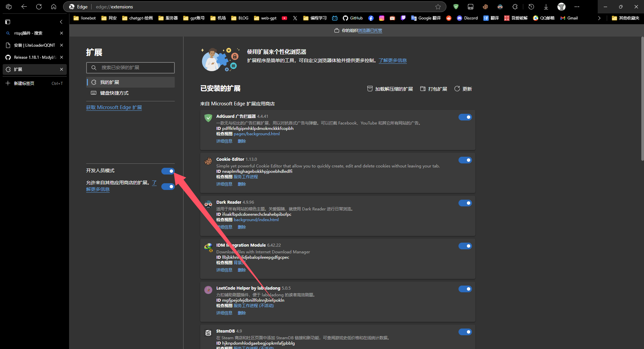
Task: Disable the 开发人员模式 developer mode toggle
Action: [x=168, y=171]
